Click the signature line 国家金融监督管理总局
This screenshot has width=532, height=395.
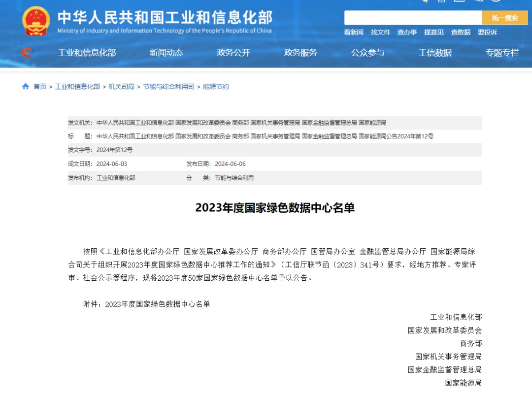click(x=445, y=369)
